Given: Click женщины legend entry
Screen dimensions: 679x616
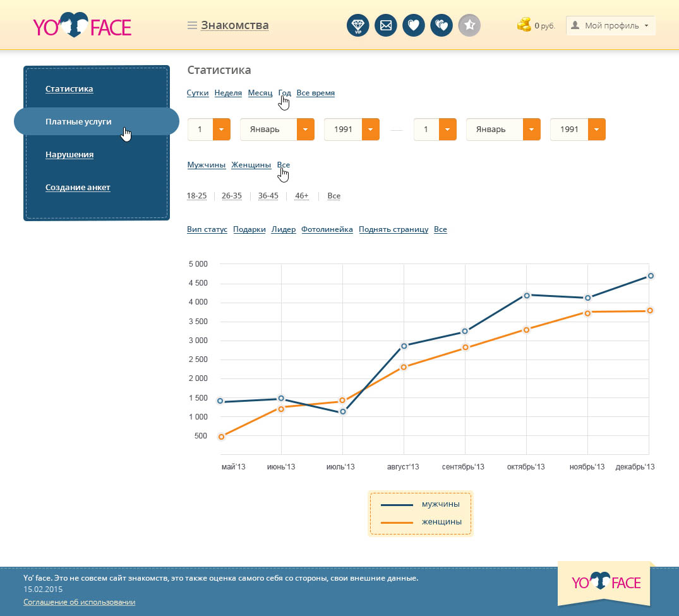Looking at the screenshot, I should pyautogui.click(x=421, y=522).
